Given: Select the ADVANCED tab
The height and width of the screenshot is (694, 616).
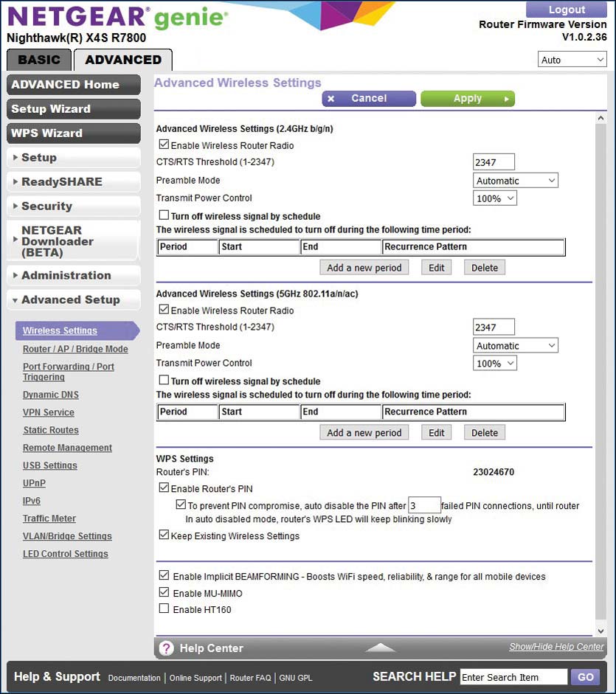Looking at the screenshot, I should [x=123, y=60].
